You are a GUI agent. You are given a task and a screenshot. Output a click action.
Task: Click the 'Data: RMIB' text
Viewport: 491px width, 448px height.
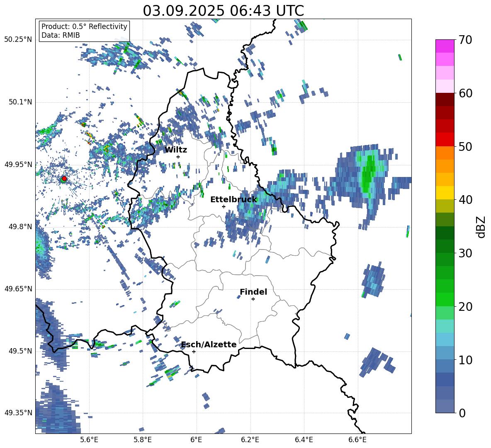[x=61, y=35]
